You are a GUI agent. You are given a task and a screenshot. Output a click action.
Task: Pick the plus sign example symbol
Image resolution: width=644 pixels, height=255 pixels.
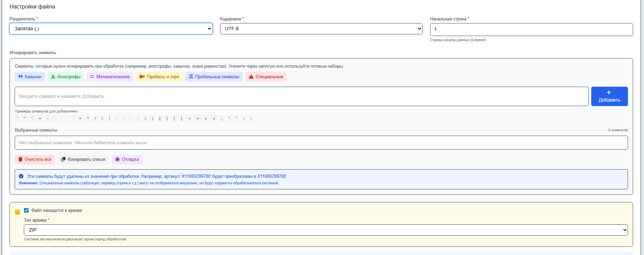tap(80, 119)
